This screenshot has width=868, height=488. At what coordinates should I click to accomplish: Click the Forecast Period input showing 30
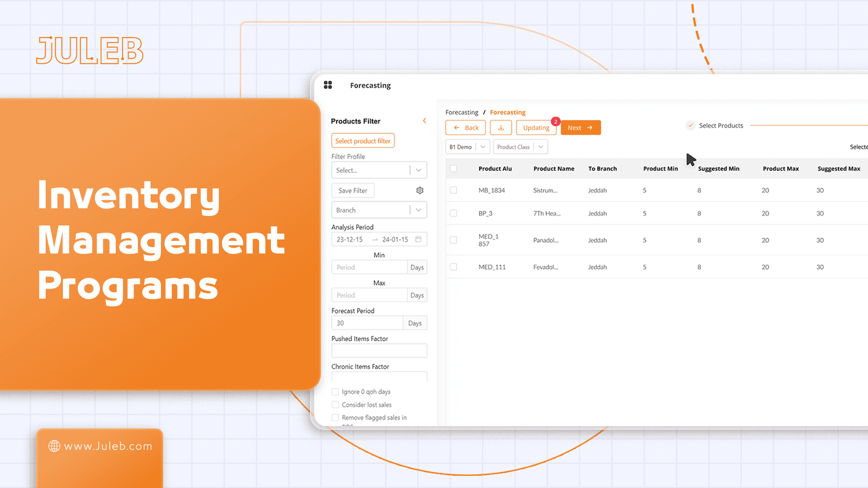pos(367,323)
